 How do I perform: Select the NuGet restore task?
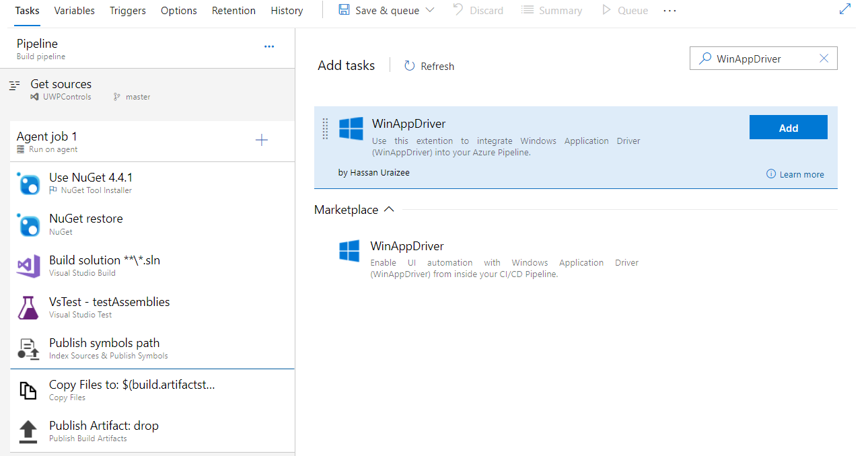[x=153, y=224]
